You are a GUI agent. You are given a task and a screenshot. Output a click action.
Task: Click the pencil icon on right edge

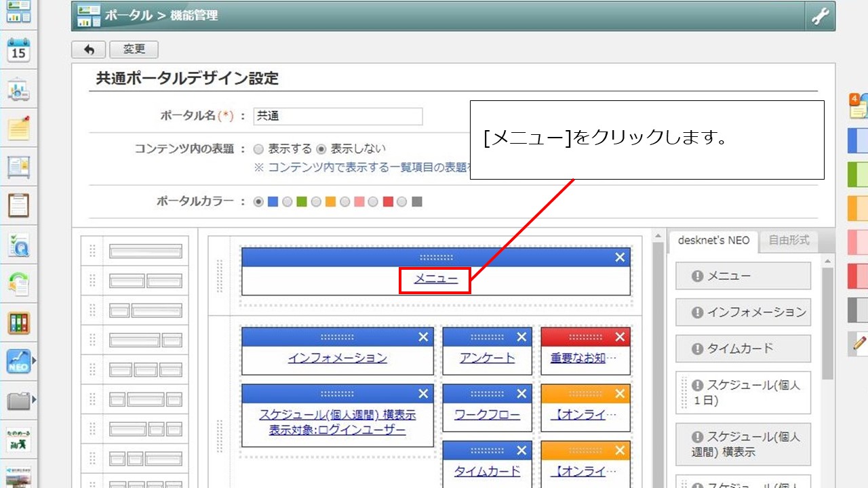pyautogui.click(x=859, y=344)
